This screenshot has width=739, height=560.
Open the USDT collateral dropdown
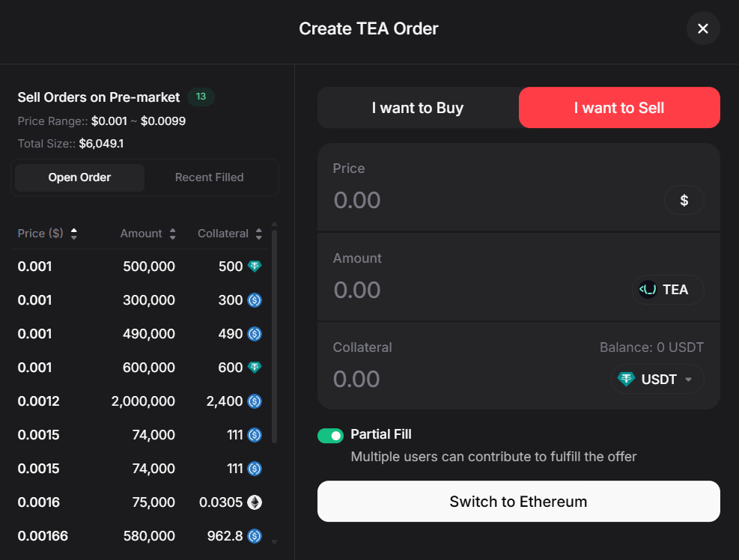coord(658,380)
